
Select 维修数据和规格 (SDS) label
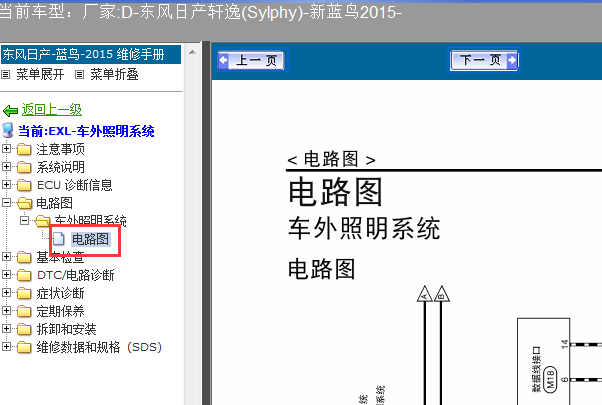pos(99,347)
